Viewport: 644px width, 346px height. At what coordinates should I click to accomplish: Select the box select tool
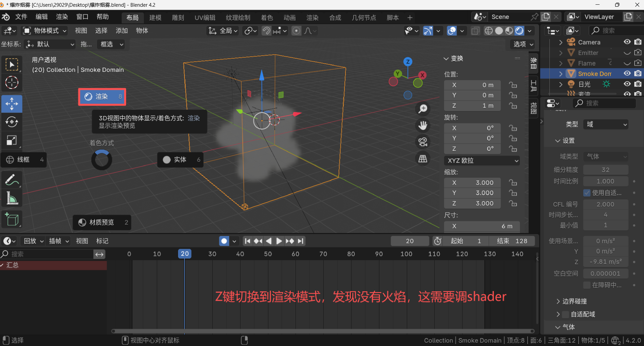pyautogui.click(x=12, y=64)
